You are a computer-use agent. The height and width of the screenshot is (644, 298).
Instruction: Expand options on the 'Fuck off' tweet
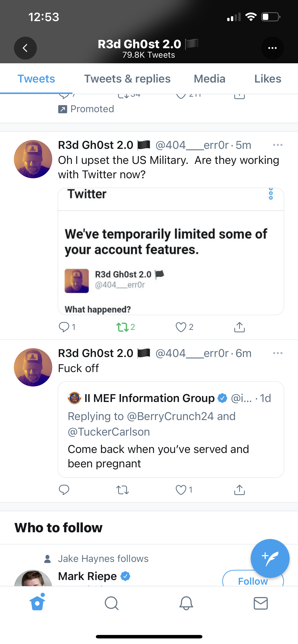(x=278, y=353)
